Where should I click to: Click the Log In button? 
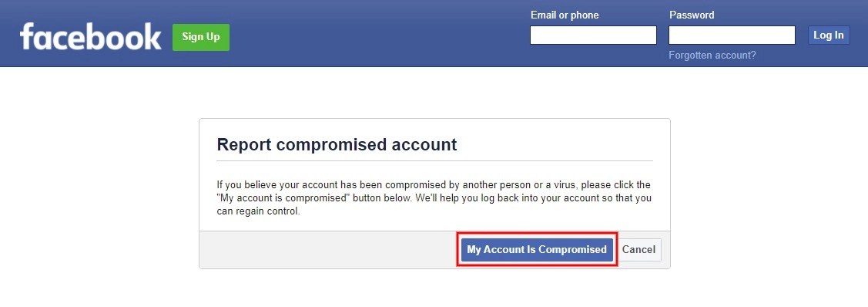829,35
